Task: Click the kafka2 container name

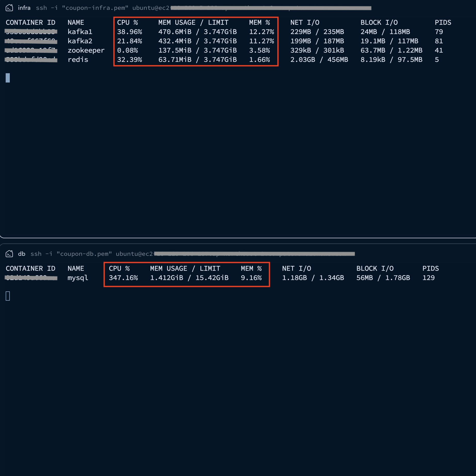Action: tap(80, 41)
